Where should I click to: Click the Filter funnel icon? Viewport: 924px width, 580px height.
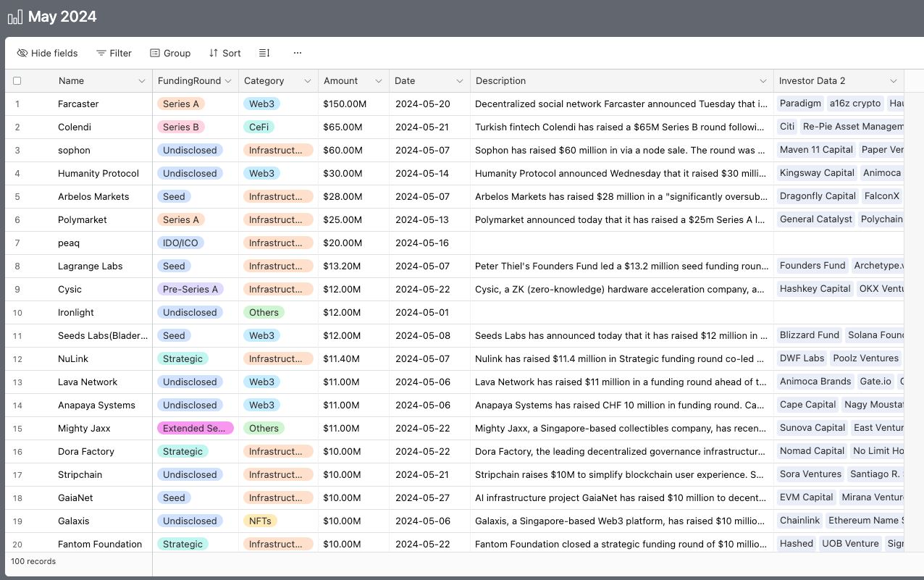tap(99, 53)
